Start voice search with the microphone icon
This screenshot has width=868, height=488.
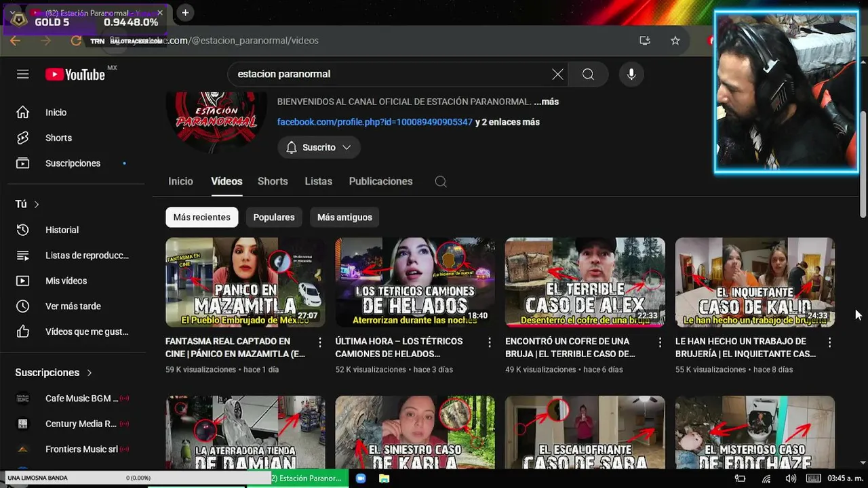(631, 74)
